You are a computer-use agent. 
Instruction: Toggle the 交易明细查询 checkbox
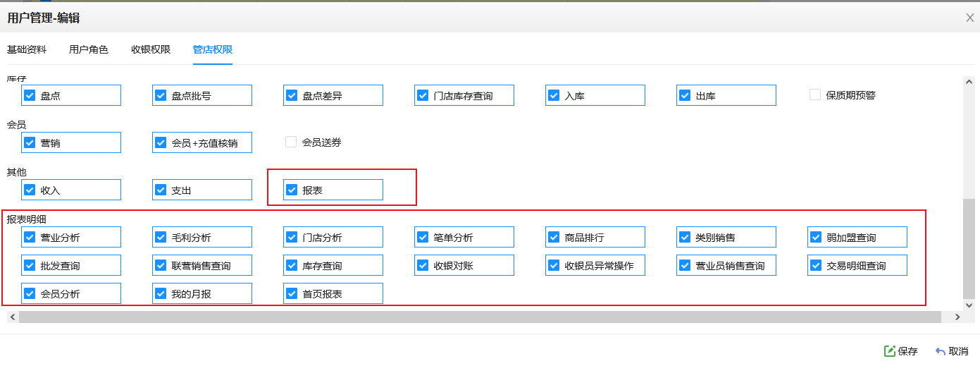click(816, 265)
